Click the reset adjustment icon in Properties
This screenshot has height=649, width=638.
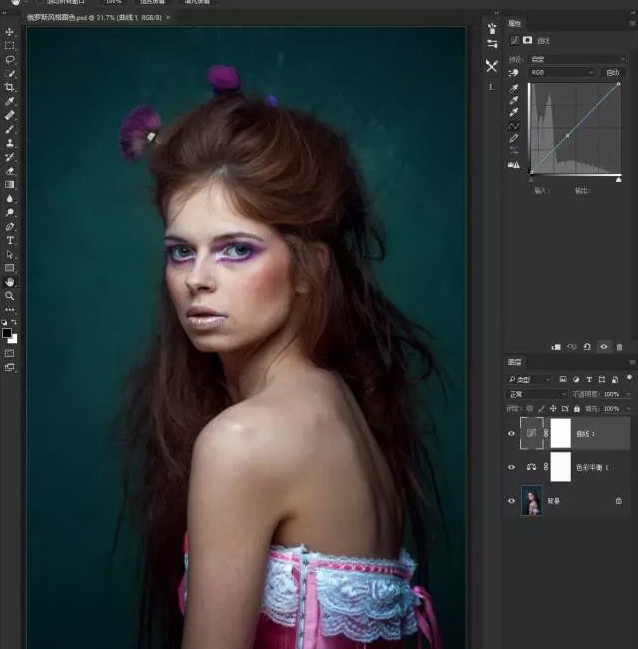coord(587,347)
